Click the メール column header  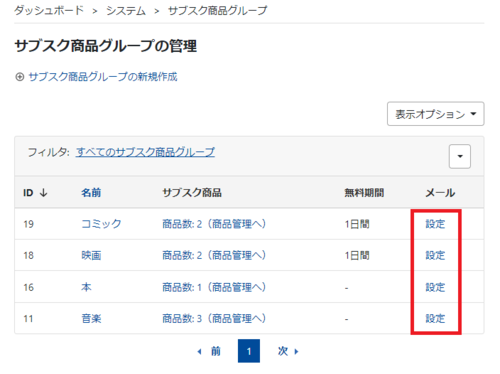(x=440, y=193)
